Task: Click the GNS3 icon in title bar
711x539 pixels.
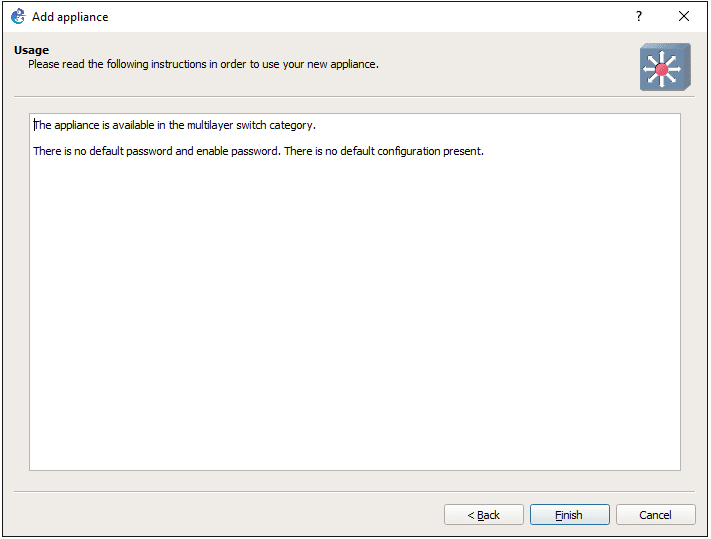Action: (17, 16)
